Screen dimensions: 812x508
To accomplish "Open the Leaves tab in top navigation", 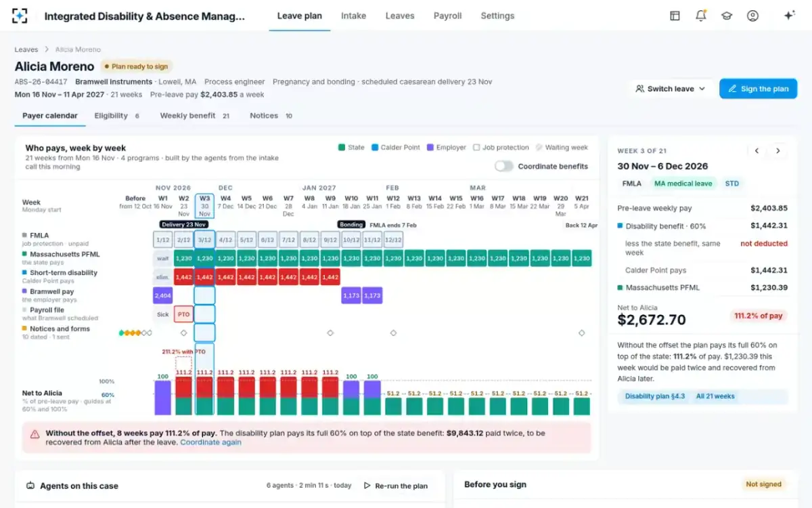I will pos(400,16).
